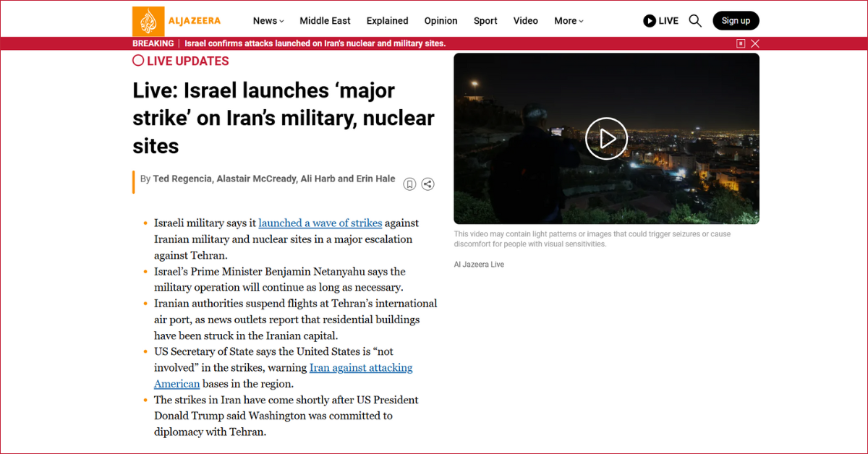Share the article via share icon
This screenshot has height=454, width=868.
(428, 184)
